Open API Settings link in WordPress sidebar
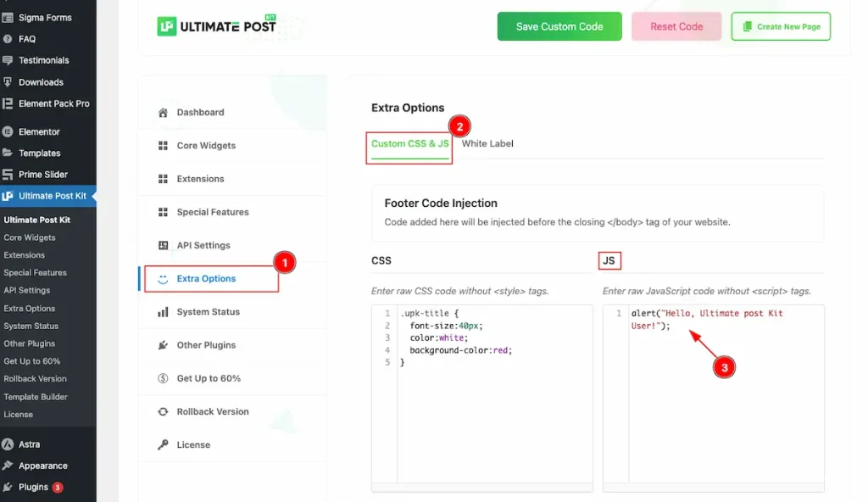868x502 pixels. click(26, 290)
